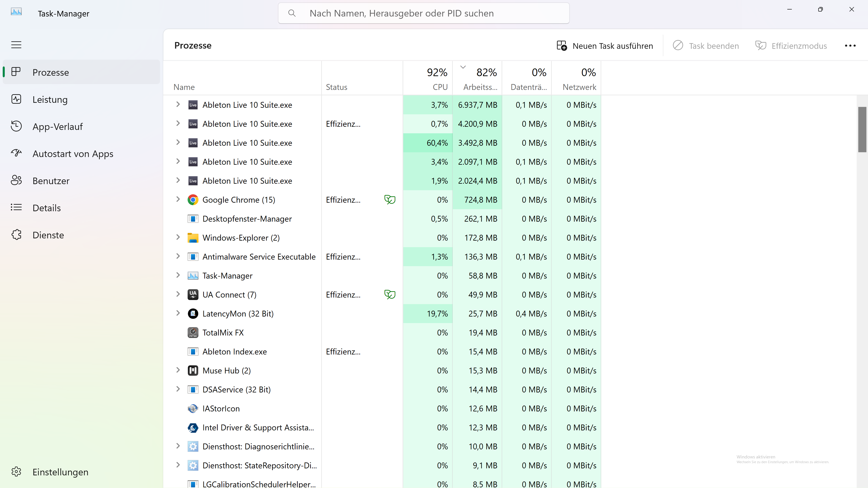Sort by the Netzwerk column header
The width and height of the screenshot is (868, 488).
tap(576, 78)
